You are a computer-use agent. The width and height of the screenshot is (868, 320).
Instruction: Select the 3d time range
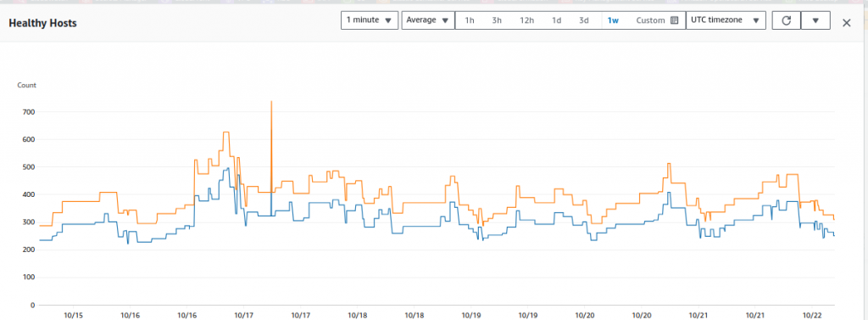pyautogui.click(x=584, y=20)
